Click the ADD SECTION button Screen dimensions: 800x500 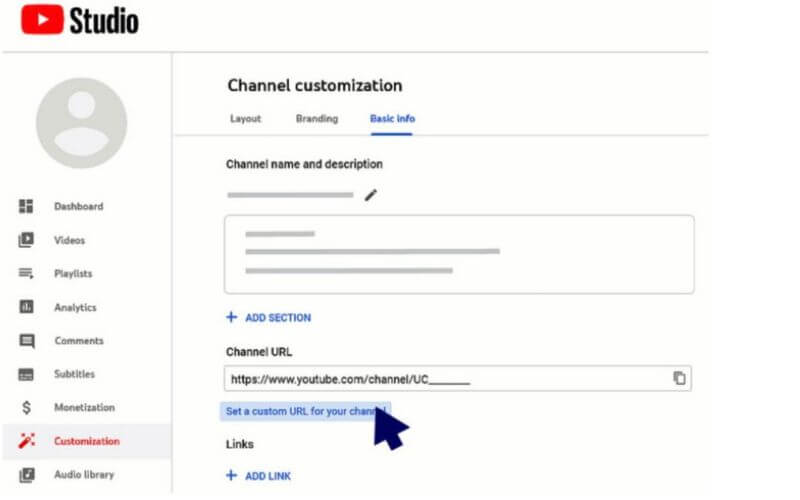pos(269,318)
